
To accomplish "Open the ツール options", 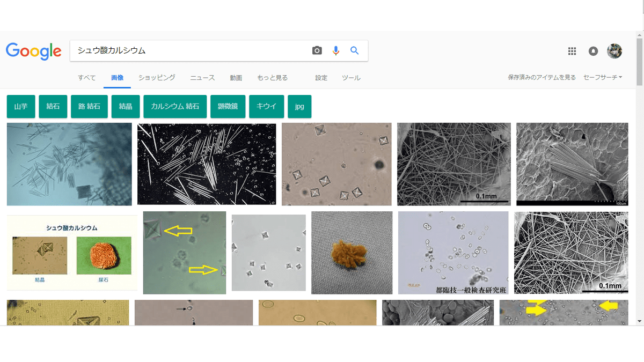I will pos(351,78).
